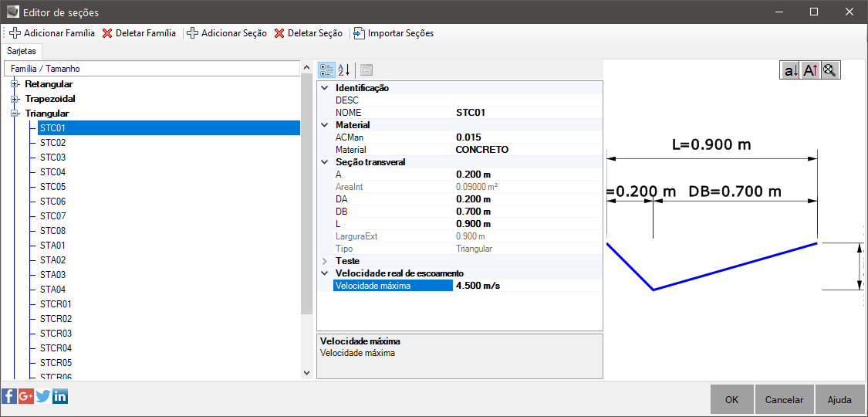Select section STA03 in the tree
This screenshot has width=868, height=417.
click(53, 275)
